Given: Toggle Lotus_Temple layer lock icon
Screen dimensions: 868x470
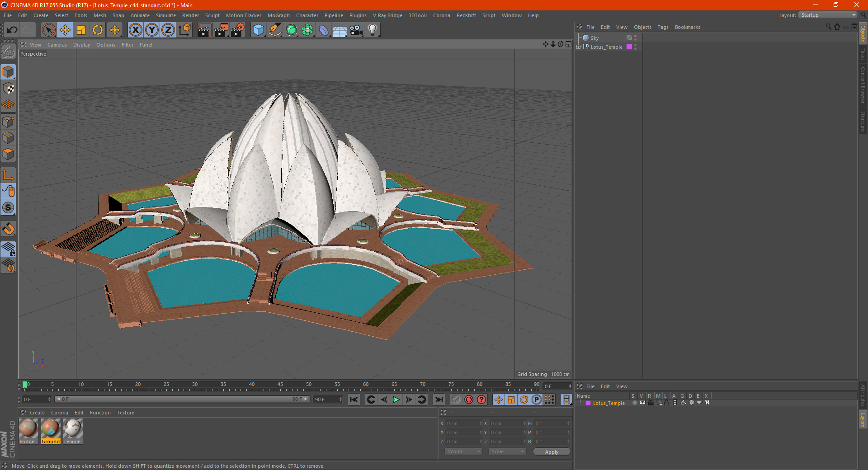Looking at the screenshot, I should click(x=666, y=403).
